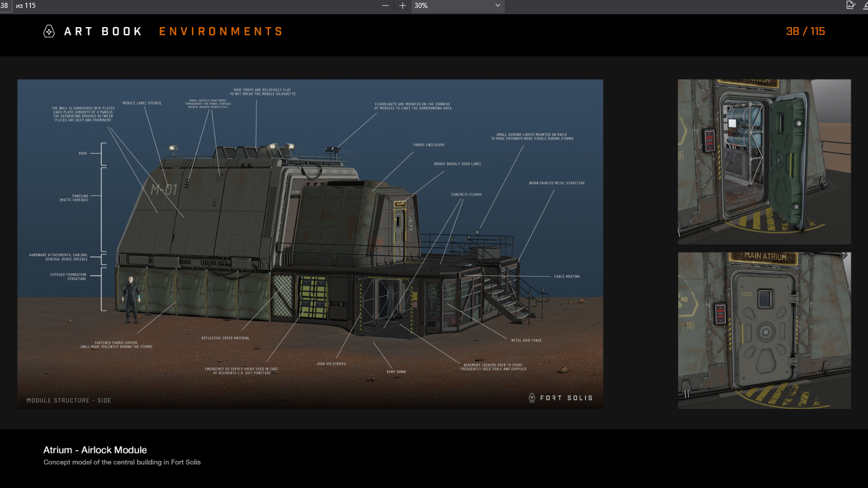Click the 'Concept model of the central building' caption
This screenshot has height=488, width=868.
click(122, 462)
